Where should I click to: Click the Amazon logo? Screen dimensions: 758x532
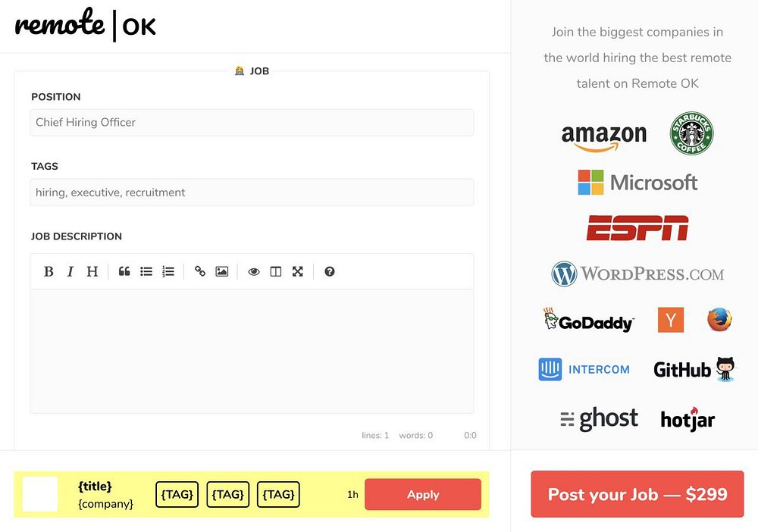click(x=604, y=137)
